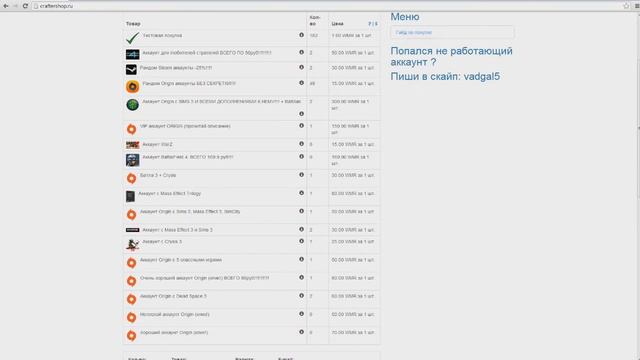Screen dimensions: 640x360
Task: Show info for VIP аккаунт ORIGIN
Action: [x=301, y=126]
